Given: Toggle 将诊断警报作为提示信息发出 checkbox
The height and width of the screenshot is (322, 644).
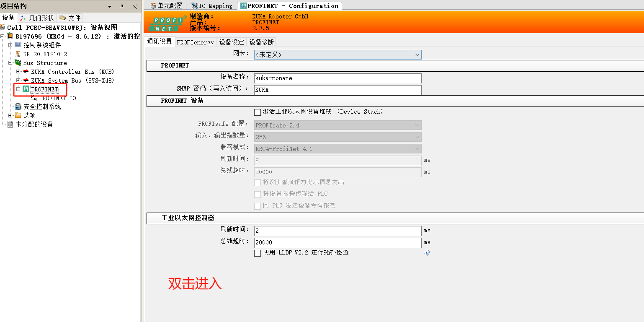Looking at the screenshot, I should 258,182.
